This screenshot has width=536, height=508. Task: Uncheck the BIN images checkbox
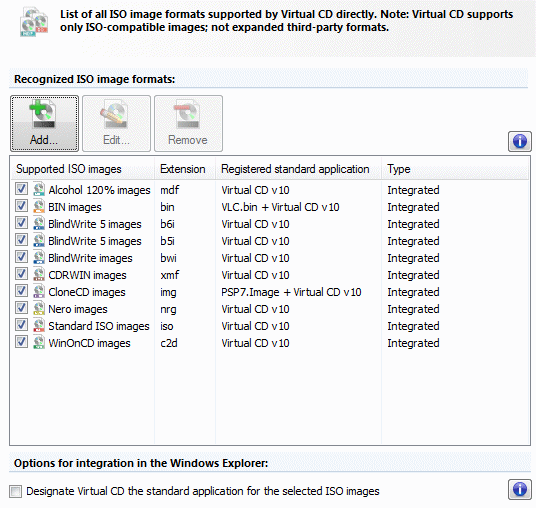[x=21, y=206]
